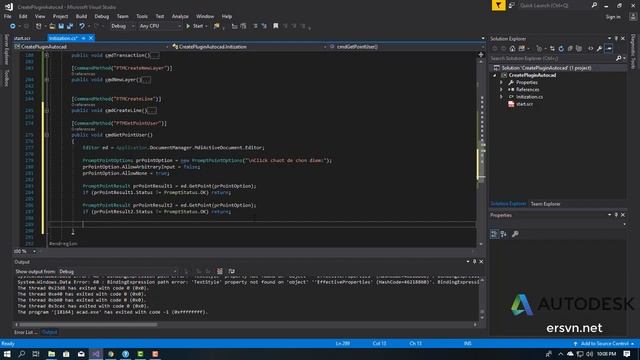Open the Edit menu
Image resolution: width=640 pixels, height=360 pixels.
point(23,16)
